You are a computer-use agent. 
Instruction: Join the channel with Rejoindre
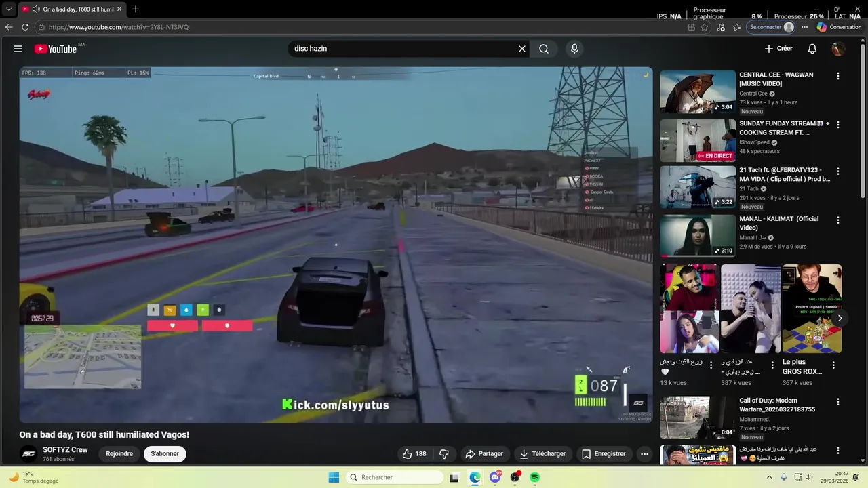coord(119,454)
